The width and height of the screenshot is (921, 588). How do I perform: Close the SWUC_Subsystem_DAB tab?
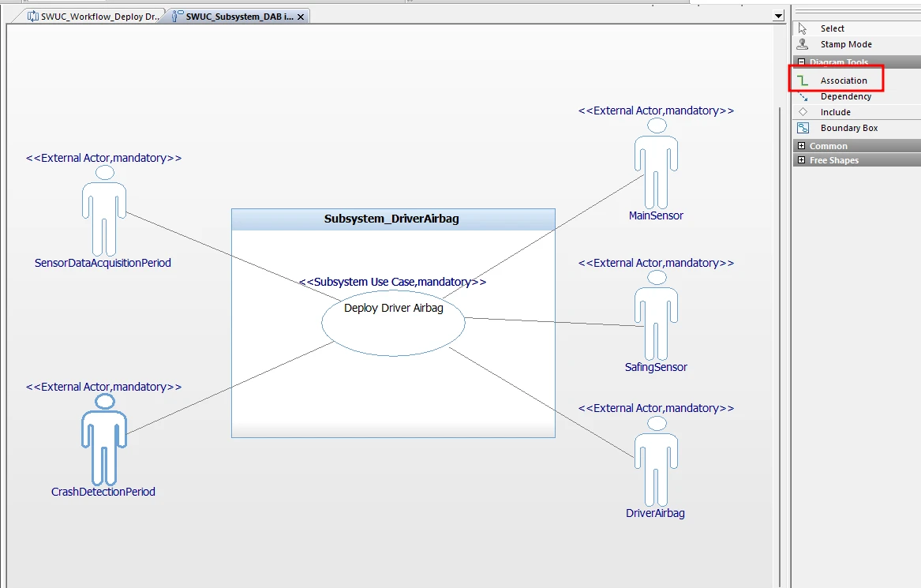[301, 17]
